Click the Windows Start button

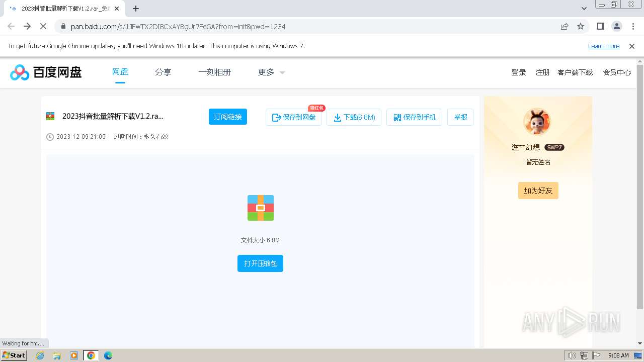click(14, 355)
